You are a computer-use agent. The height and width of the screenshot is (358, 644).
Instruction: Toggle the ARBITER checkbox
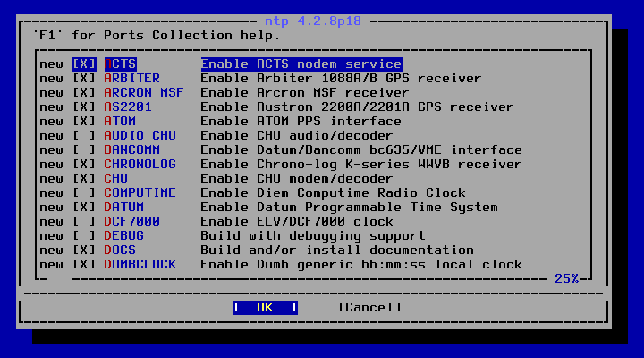(84, 79)
